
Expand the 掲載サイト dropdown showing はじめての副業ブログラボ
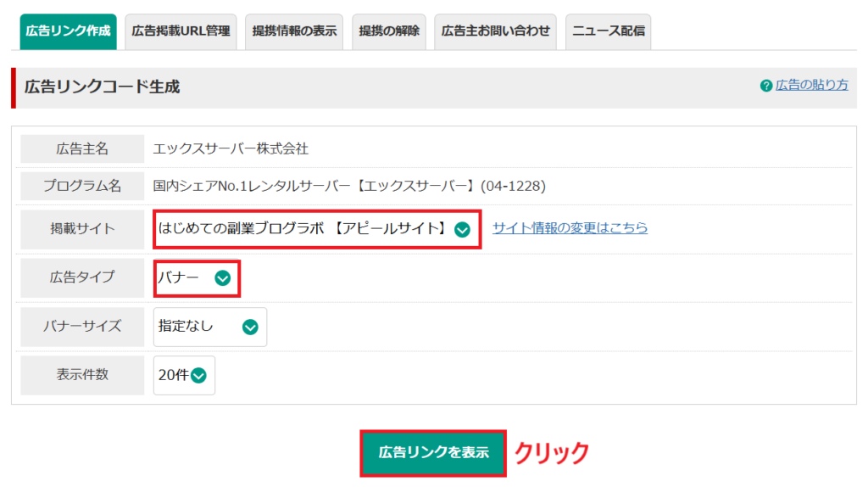point(317,229)
